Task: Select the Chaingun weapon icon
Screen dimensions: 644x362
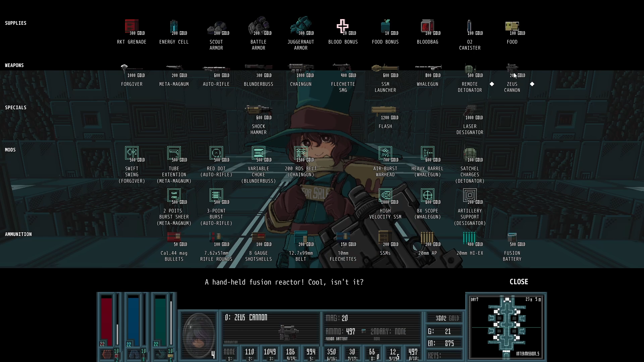Action: point(301,69)
